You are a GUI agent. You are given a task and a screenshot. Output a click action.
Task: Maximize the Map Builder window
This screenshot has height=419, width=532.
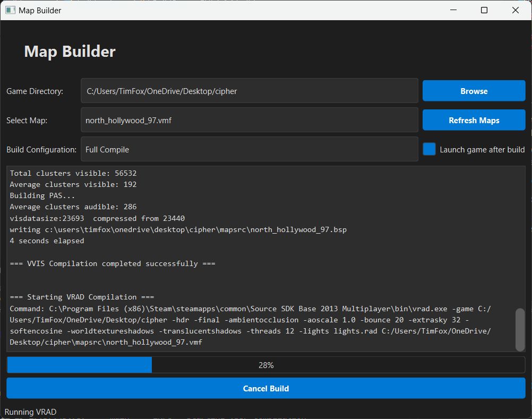[x=484, y=10]
